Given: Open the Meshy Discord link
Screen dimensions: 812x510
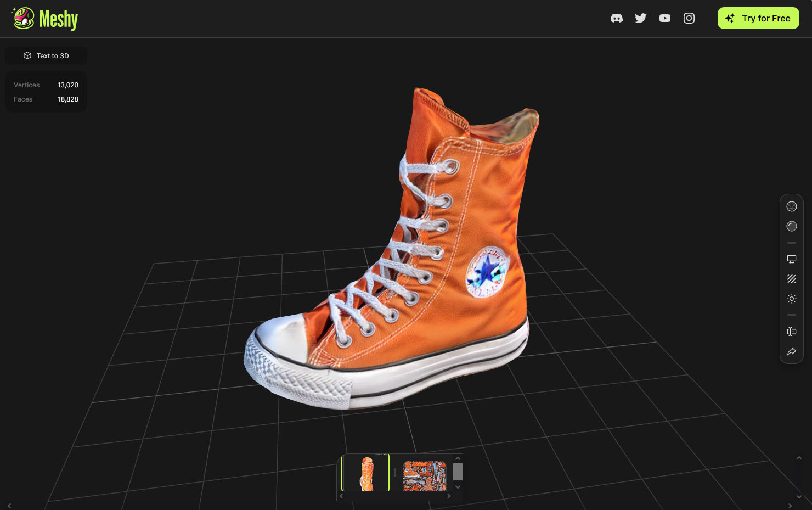Looking at the screenshot, I should (x=616, y=18).
